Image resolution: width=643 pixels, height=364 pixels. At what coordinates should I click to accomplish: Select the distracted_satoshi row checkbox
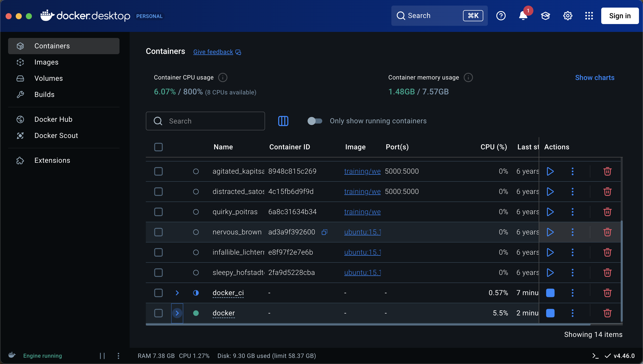158,192
